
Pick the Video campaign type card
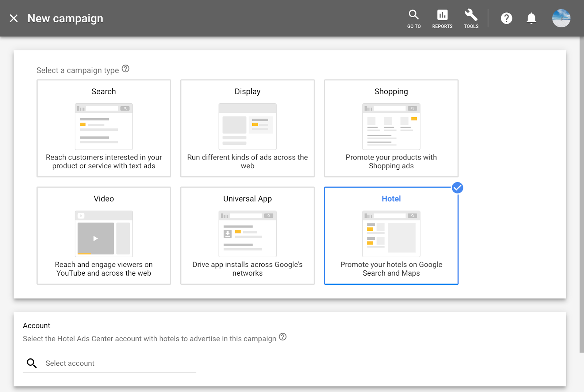point(104,236)
